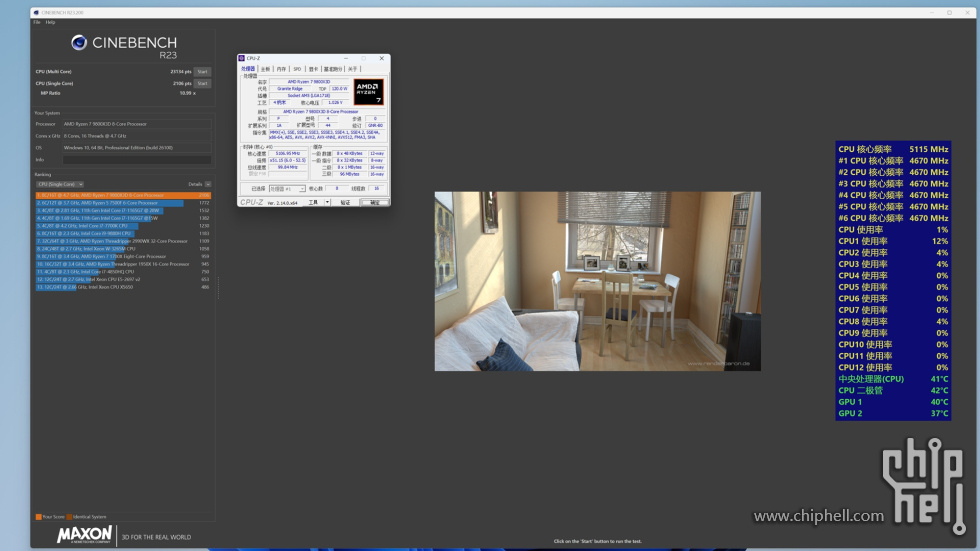The width and height of the screenshot is (980, 551).
Task: Click the GPU 2 temperature overlay row
Action: [x=893, y=414]
